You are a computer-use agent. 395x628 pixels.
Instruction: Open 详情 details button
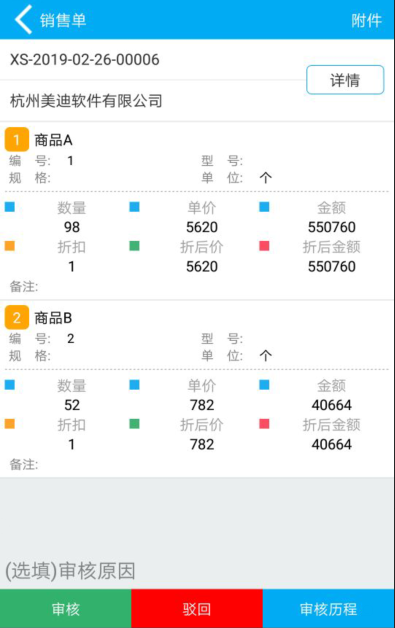(x=345, y=80)
